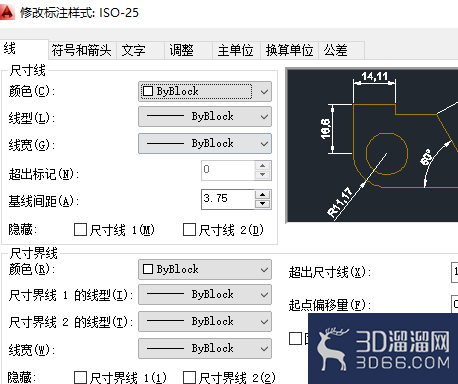This screenshot has width=458, height=384.
Task: Click down arrow of 超出标记 spinner
Action: (263, 175)
